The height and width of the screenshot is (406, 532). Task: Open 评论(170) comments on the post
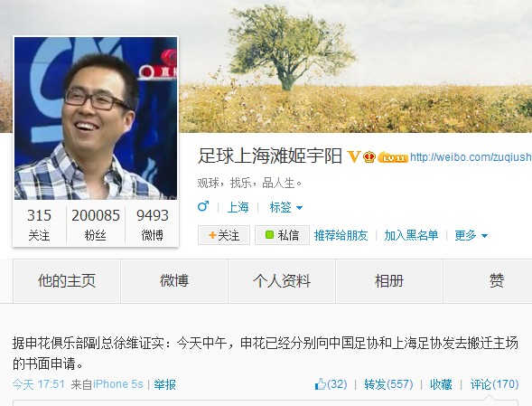494,384
